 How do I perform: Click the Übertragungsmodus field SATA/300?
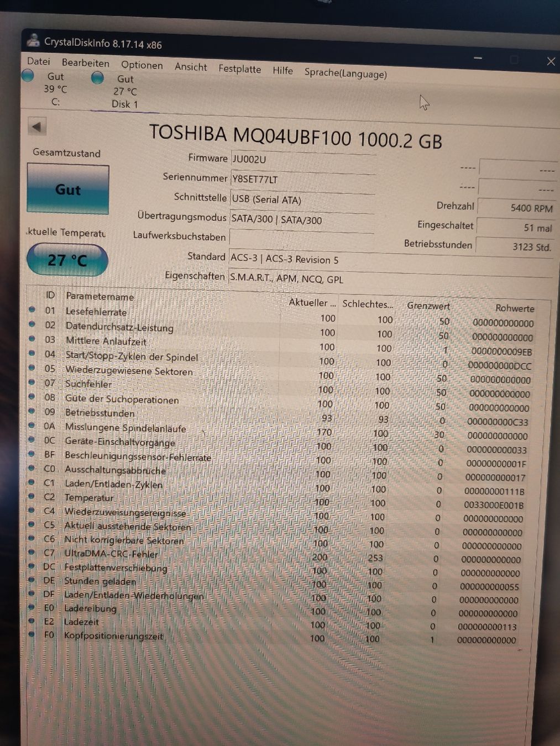pyautogui.click(x=301, y=220)
